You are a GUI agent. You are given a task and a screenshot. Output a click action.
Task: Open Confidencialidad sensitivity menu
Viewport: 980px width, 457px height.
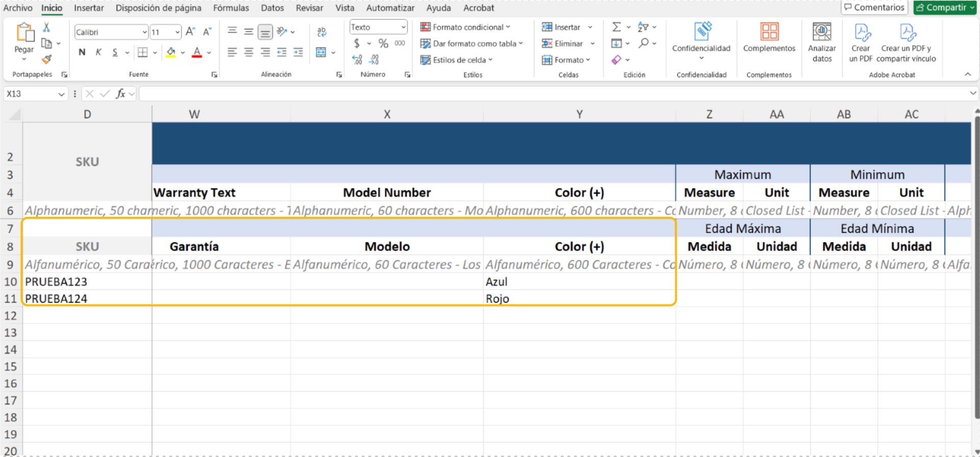(x=701, y=41)
